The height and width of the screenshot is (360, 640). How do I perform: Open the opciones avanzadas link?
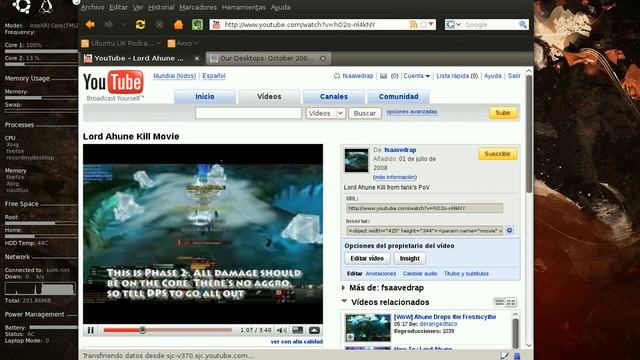coord(412,112)
